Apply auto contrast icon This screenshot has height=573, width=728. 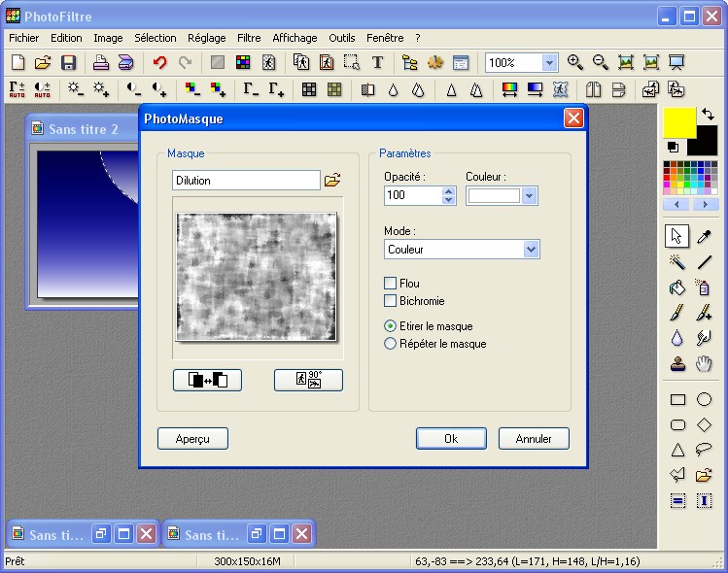(x=42, y=89)
